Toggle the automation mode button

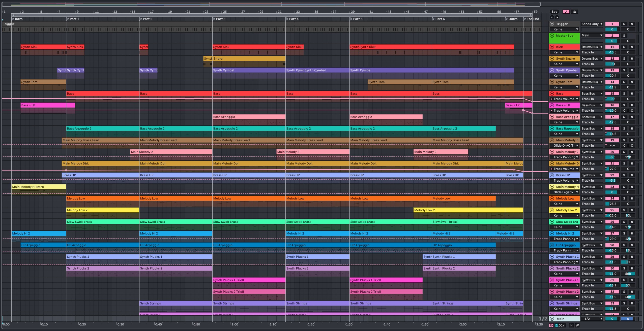(x=566, y=12)
